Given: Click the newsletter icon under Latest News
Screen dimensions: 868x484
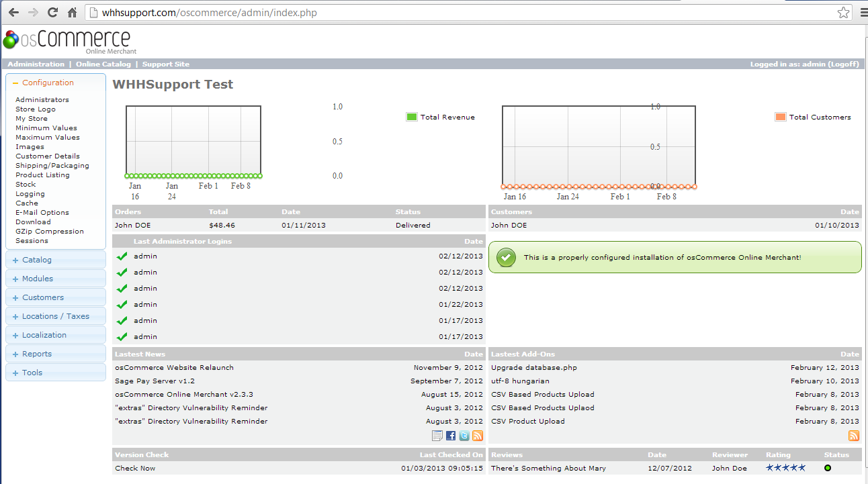Looking at the screenshot, I should 437,436.
